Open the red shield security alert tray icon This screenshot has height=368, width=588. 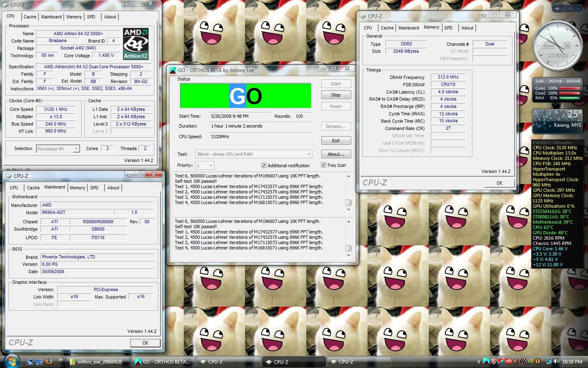click(494, 361)
